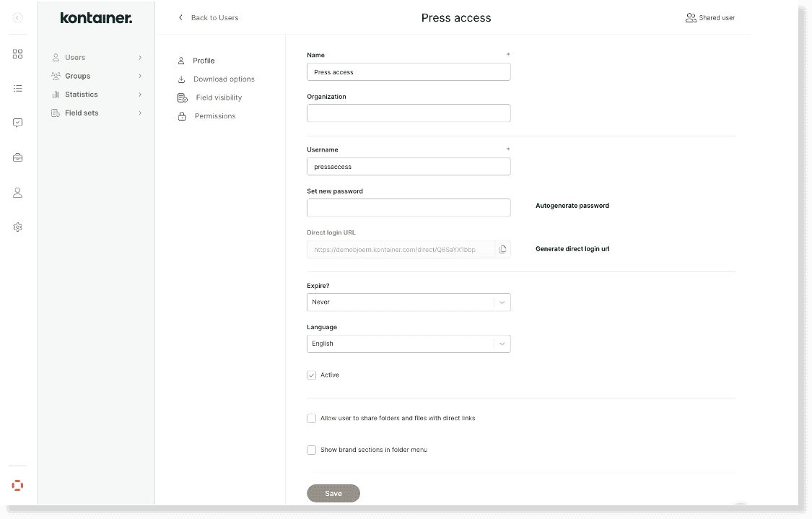Image resolution: width=812 pixels, height=519 pixels.
Task: Open the settings gear in left sidebar
Action: [17, 227]
